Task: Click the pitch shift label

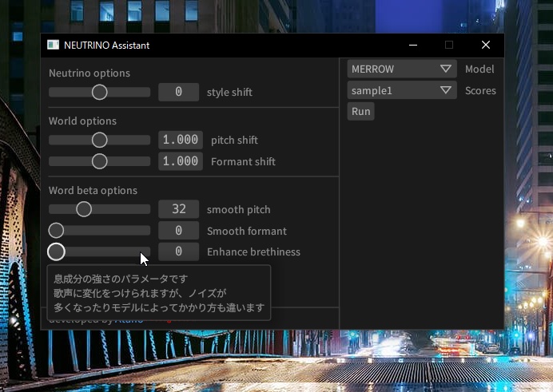Action: (234, 141)
